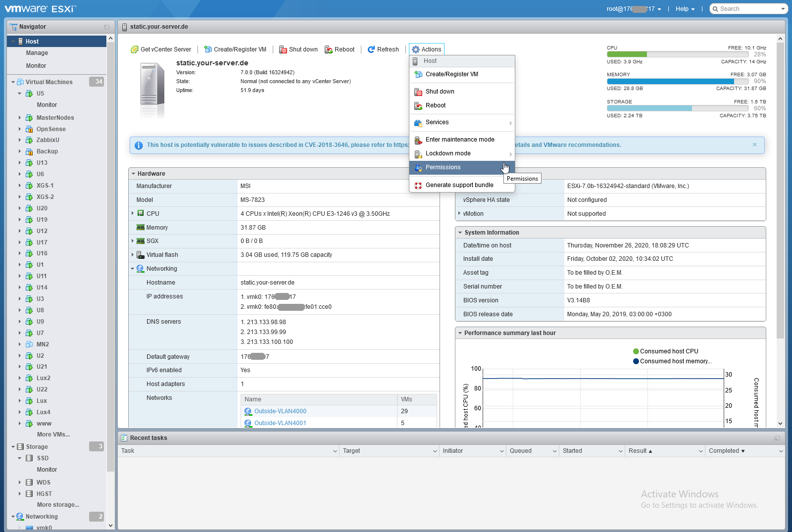Open the Outside-VLAN4001 network link
Image resolution: width=792 pixels, height=532 pixels.
280,423
